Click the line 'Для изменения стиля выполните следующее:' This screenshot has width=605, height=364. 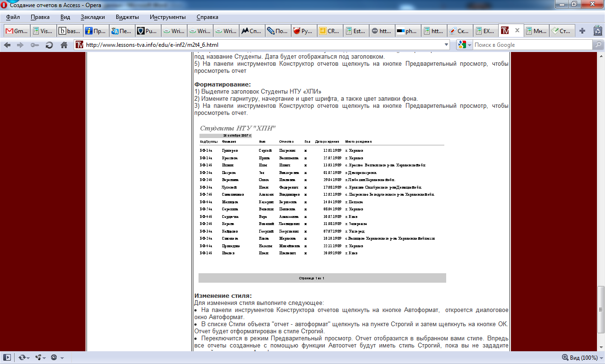pos(259,303)
